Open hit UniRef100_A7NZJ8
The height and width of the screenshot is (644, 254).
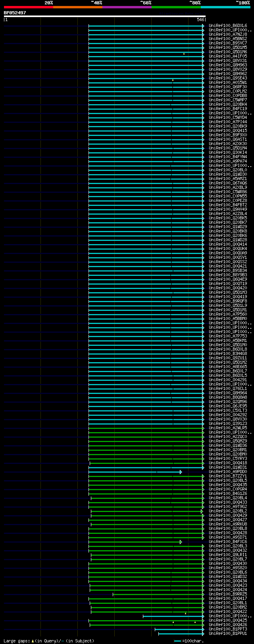(228, 35)
